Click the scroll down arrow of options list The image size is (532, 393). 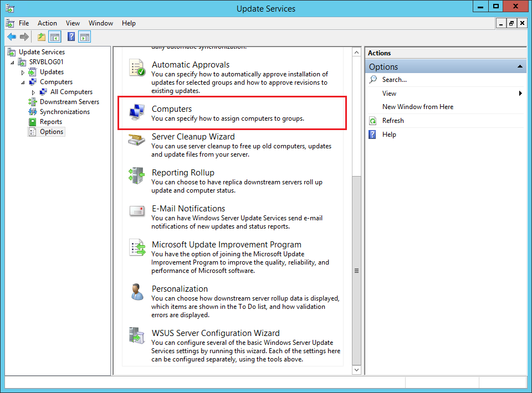[356, 370]
